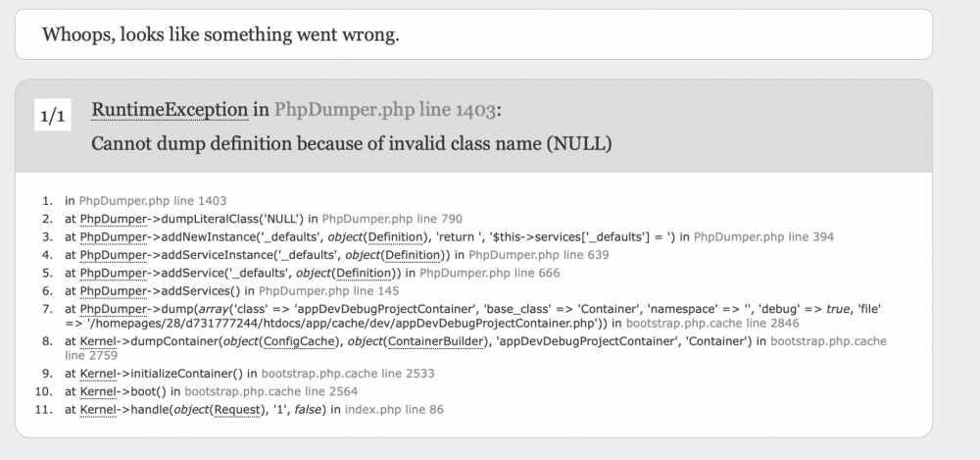The height and width of the screenshot is (460, 980).
Task: Click ContainerBuilder object in dumpContainer row
Action: (439, 341)
